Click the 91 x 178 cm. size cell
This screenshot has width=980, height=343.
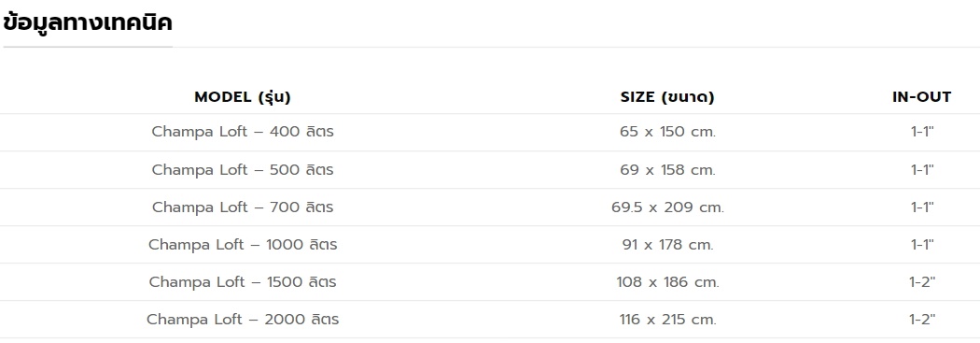pyautogui.click(x=667, y=245)
